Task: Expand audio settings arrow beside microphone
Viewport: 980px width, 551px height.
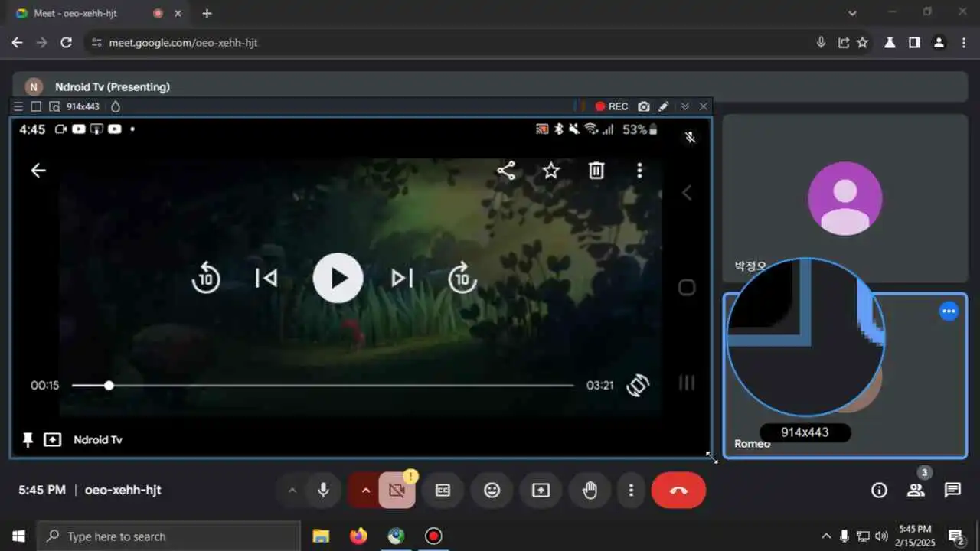Action: pos(292,491)
